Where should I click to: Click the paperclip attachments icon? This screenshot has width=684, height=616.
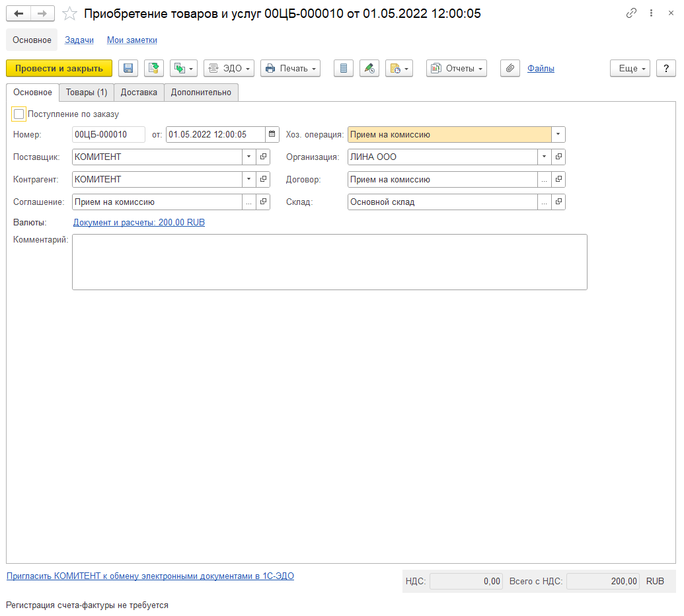point(510,69)
